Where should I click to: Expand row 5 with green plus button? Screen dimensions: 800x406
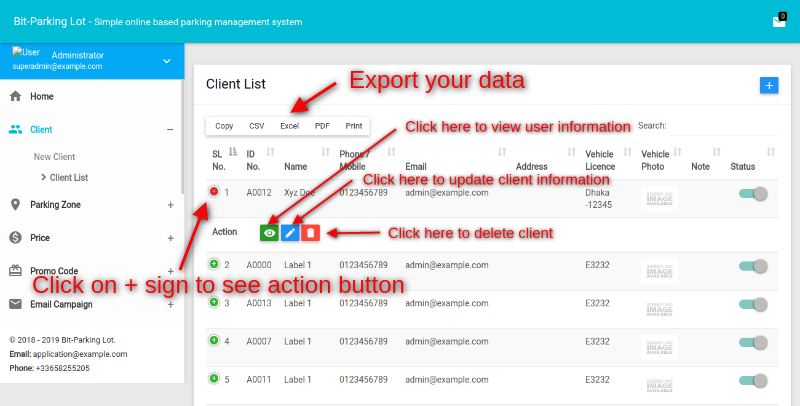(x=214, y=378)
